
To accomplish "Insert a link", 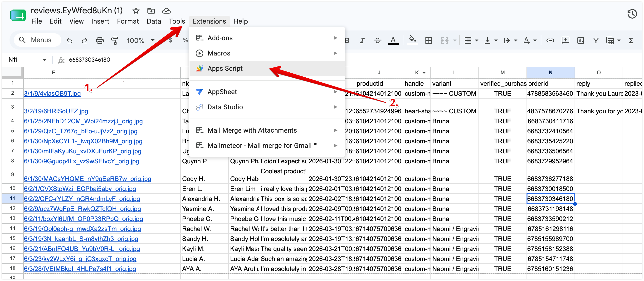I will click(550, 40).
